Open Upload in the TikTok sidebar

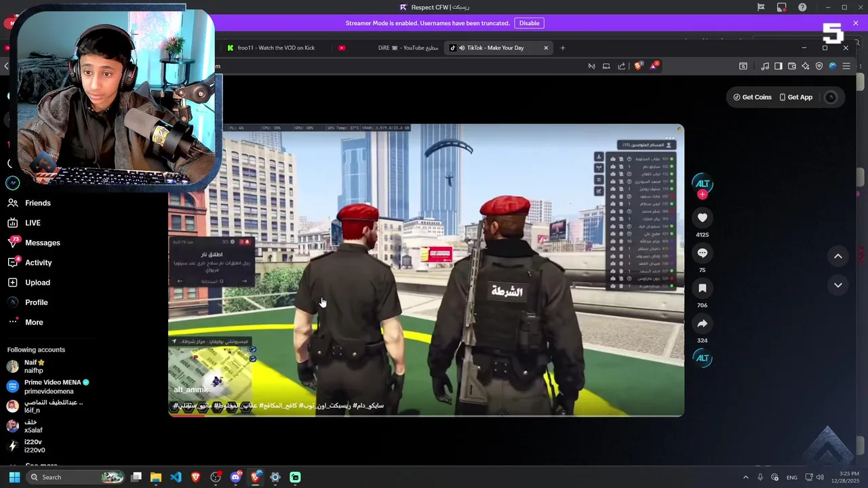(x=28, y=283)
